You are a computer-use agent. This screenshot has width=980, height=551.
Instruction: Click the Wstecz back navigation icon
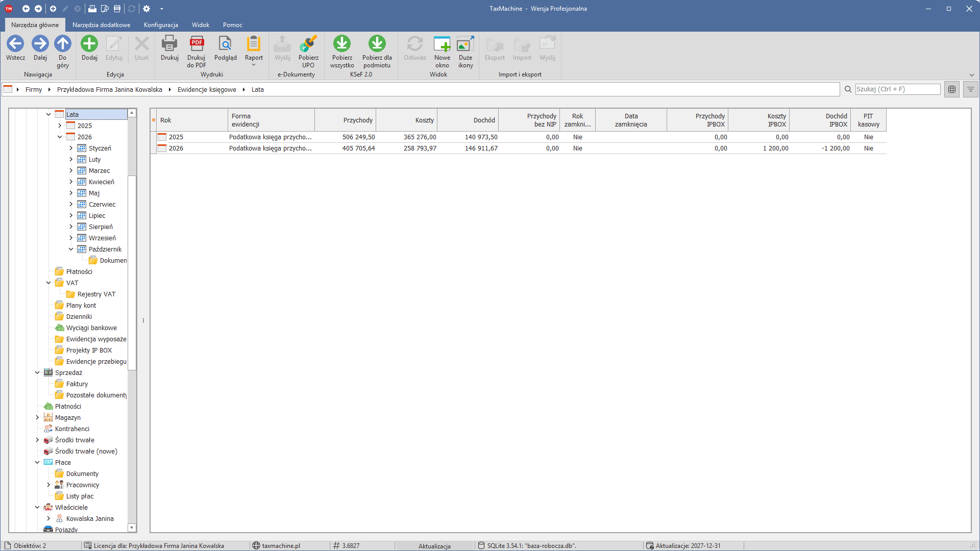pyautogui.click(x=15, y=44)
